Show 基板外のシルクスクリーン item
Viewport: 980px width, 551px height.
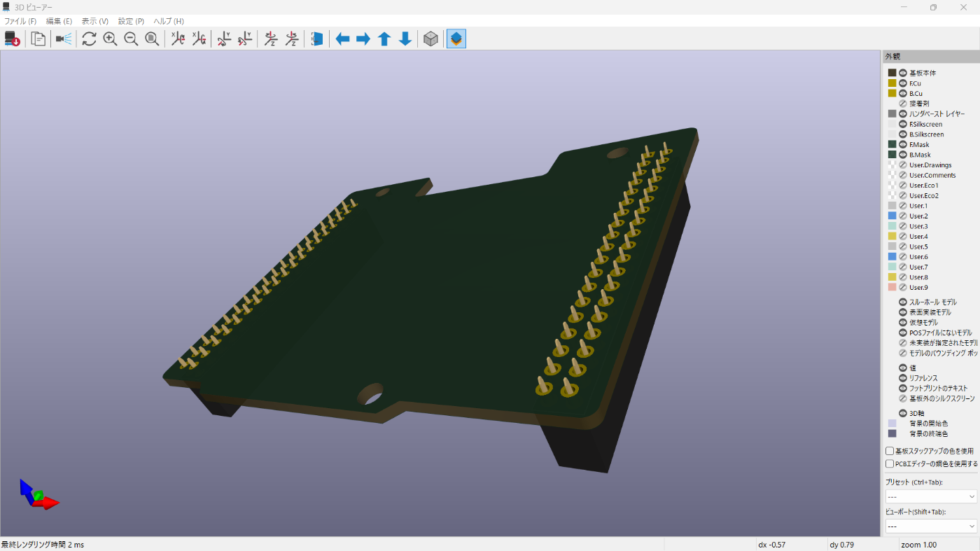click(x=903, y=398)
